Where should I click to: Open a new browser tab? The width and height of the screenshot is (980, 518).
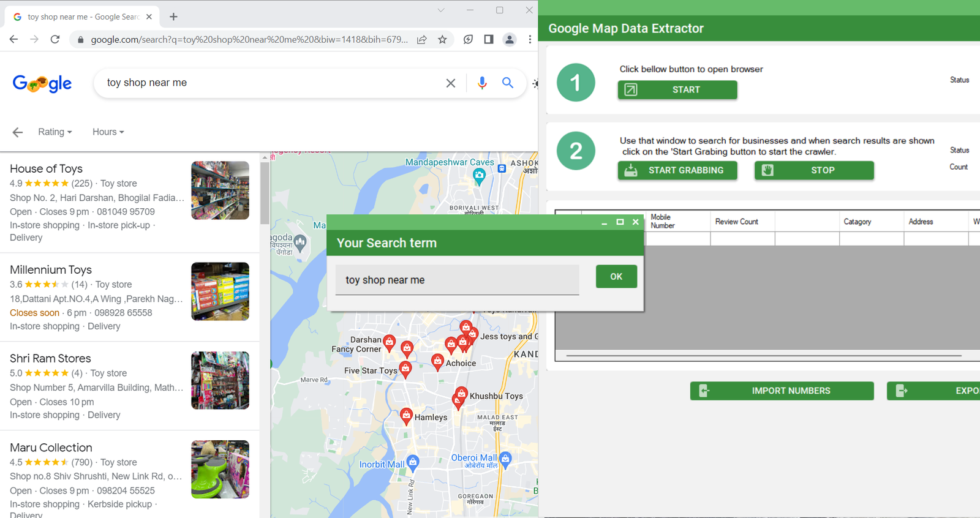pos(173,17)
